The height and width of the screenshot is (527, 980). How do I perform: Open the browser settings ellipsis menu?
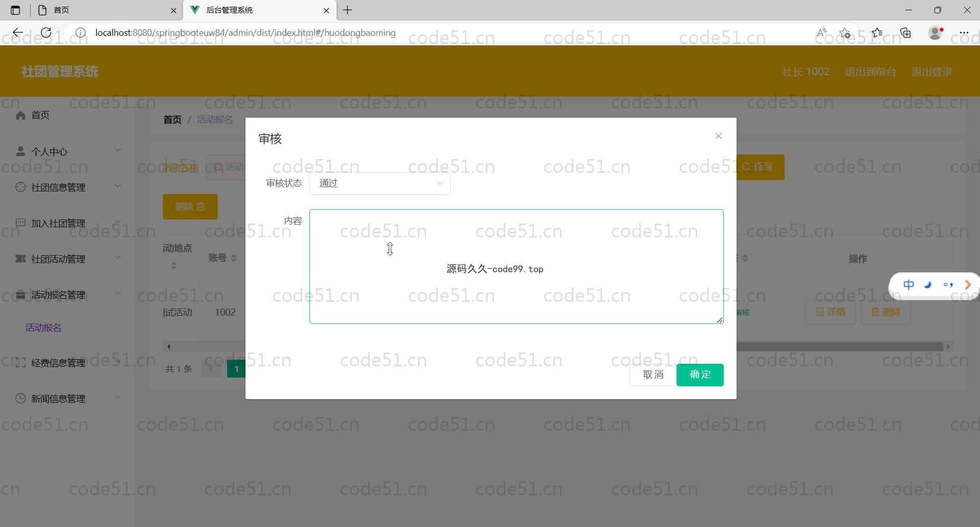click(x=964, y=33)
